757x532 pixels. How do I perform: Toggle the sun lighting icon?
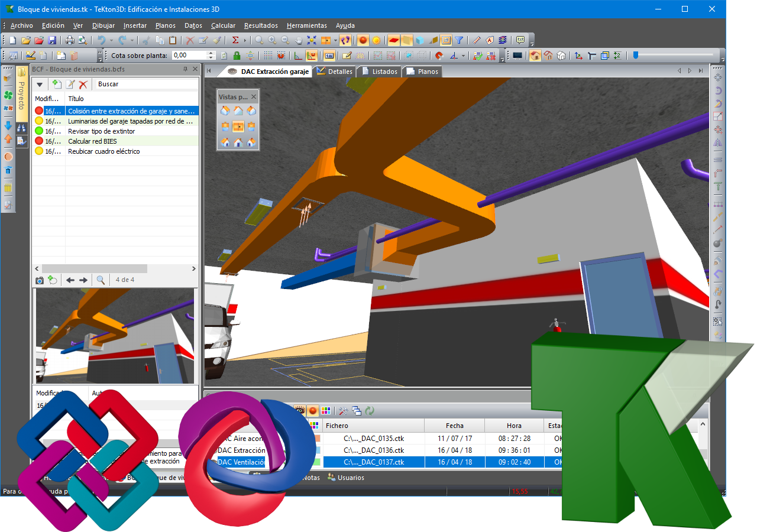(x=376, y=40)
